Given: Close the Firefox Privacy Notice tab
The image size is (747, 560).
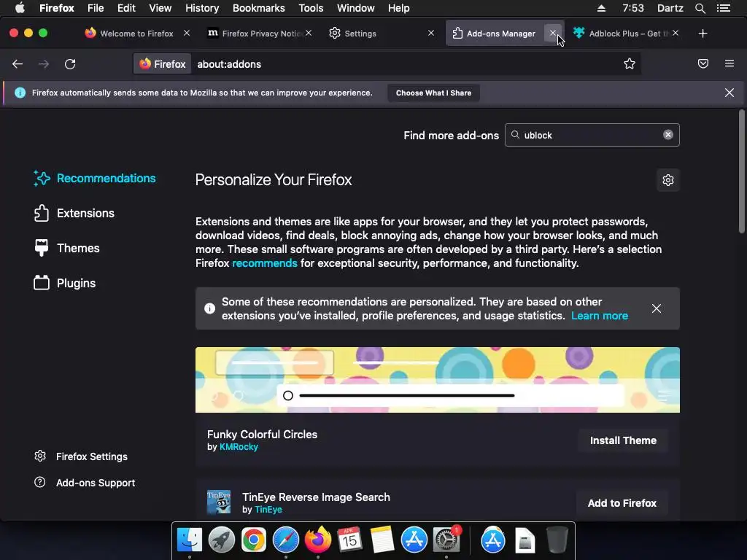Looking at the screenshot, I should [309, 33].
